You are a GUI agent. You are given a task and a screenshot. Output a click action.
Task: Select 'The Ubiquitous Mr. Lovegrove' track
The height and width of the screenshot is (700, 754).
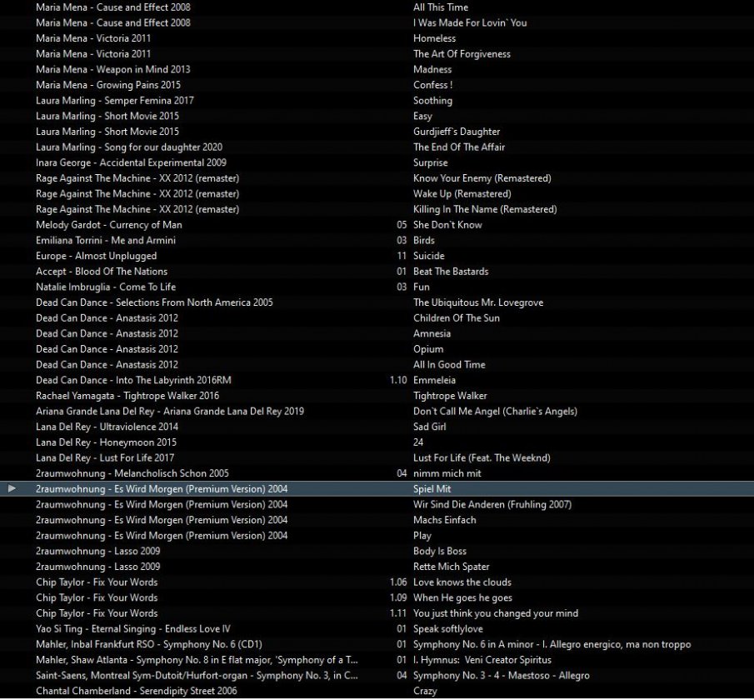478,302
